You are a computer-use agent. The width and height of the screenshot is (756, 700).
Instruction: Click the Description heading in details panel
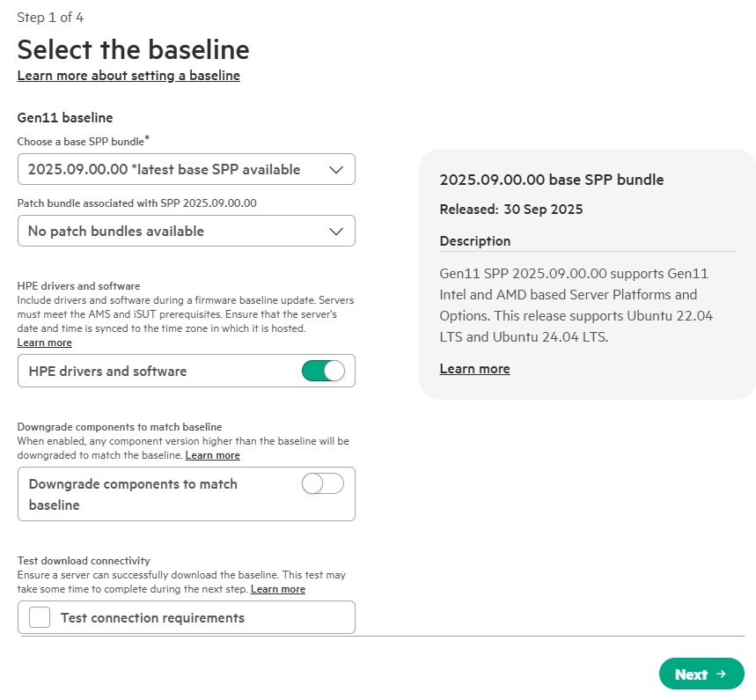(474, 241)
